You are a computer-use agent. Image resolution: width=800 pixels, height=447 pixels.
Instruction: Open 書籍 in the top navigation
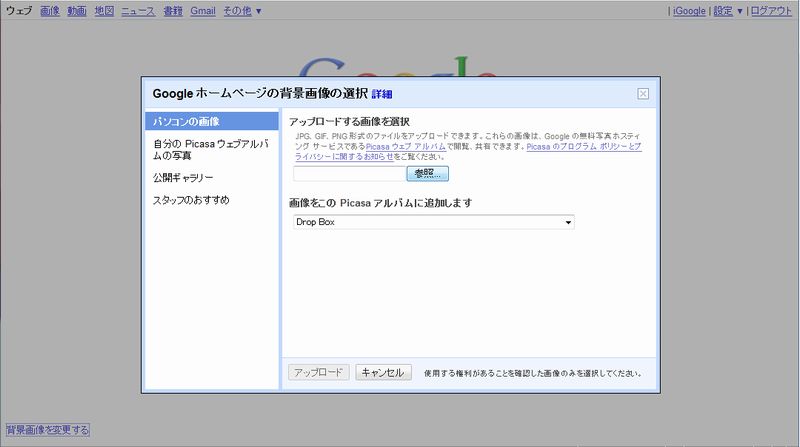click(x=173, y=11)
